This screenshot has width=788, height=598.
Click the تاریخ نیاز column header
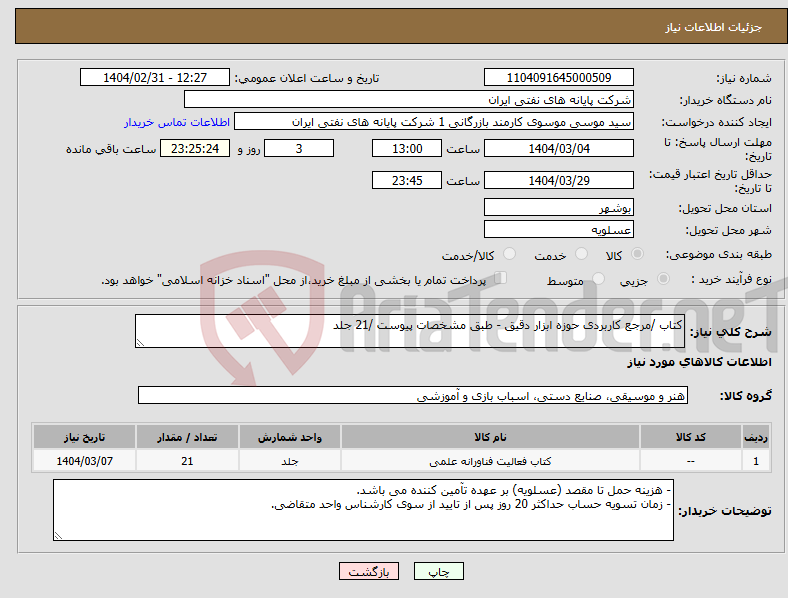(x=84, y=437)
